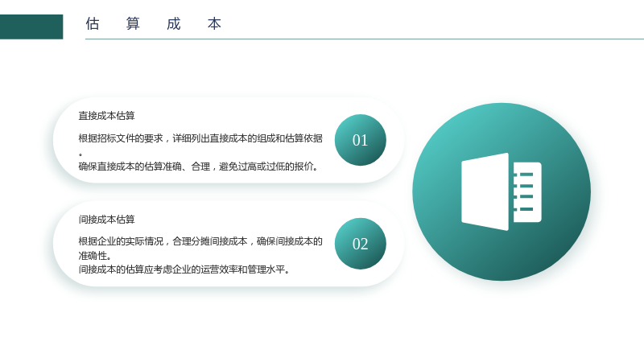Click the character 本 in the title
Image resolution: width=644 pixels, height=362 pixels.
coord(214,24)
